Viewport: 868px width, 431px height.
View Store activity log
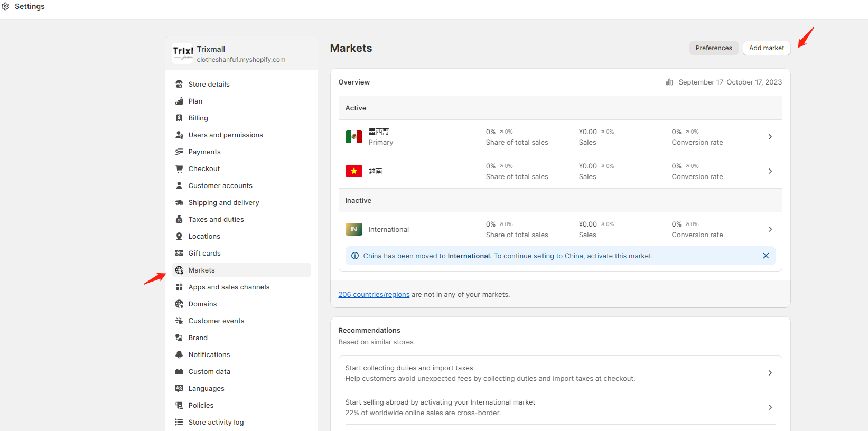[241, 422]
